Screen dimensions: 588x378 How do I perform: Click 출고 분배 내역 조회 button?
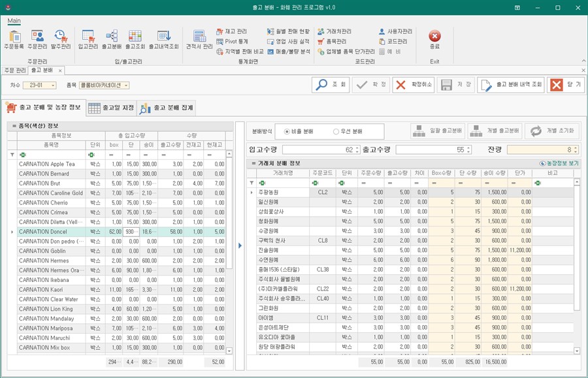511,85
